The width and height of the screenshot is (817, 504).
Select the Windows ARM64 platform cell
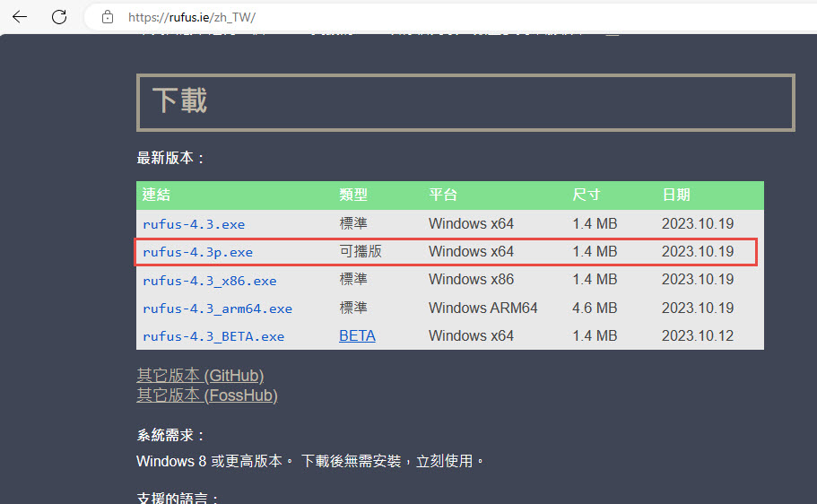(x=483, y=308)
